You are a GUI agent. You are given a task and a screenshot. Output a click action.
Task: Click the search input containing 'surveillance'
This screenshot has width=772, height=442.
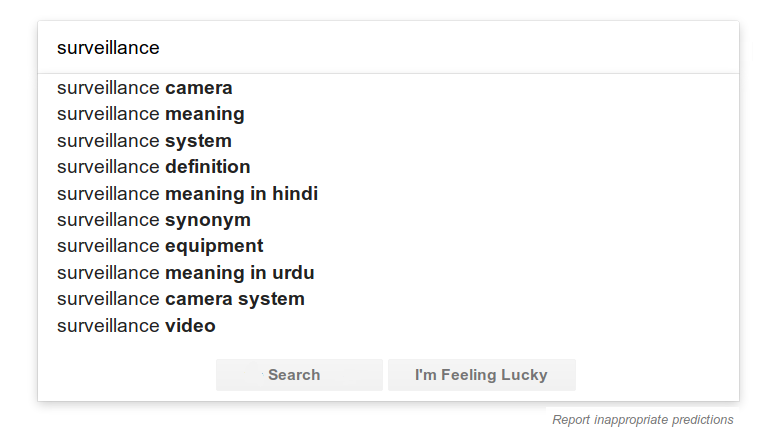tap(388, 48)
